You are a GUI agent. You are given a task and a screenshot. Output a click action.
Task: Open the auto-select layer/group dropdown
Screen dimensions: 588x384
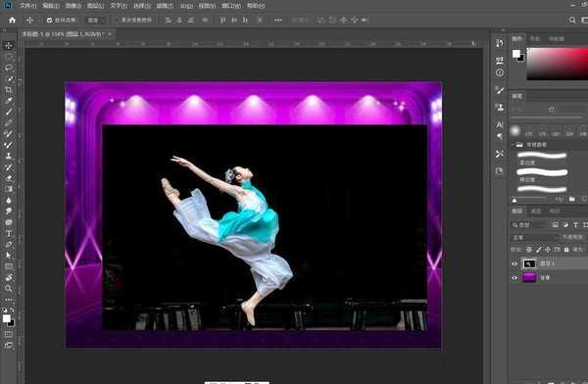point(95,20)
